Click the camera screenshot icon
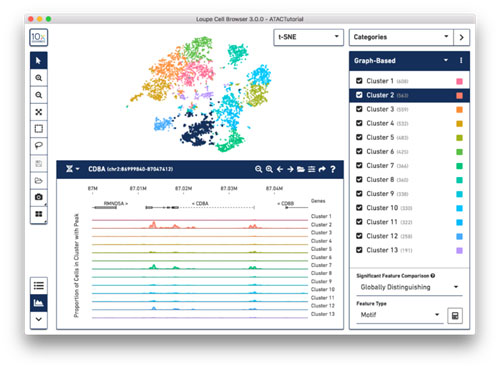This screenshot has height=370, width=500. click(x=39, y=197)
